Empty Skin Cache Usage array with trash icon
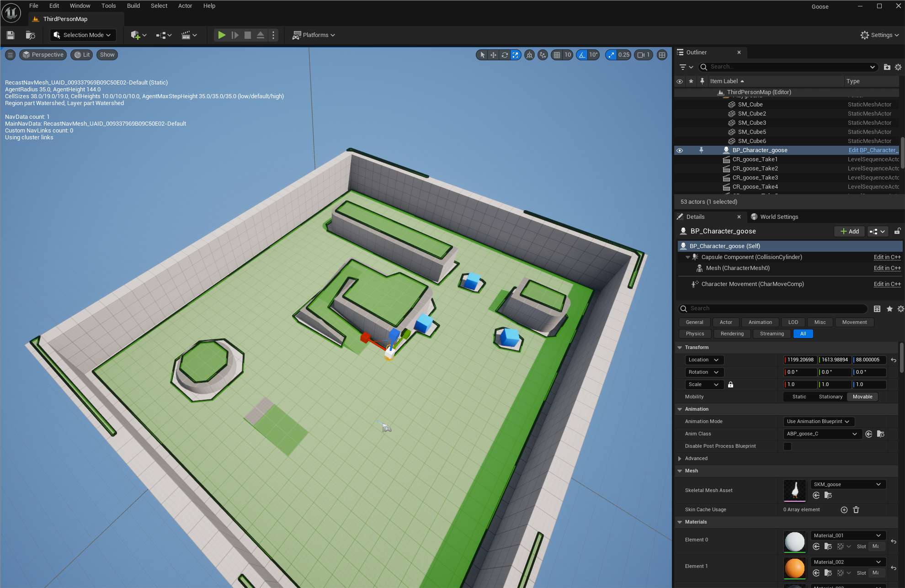The height and width of the screenshot is (588, 905). coord(856,510)
